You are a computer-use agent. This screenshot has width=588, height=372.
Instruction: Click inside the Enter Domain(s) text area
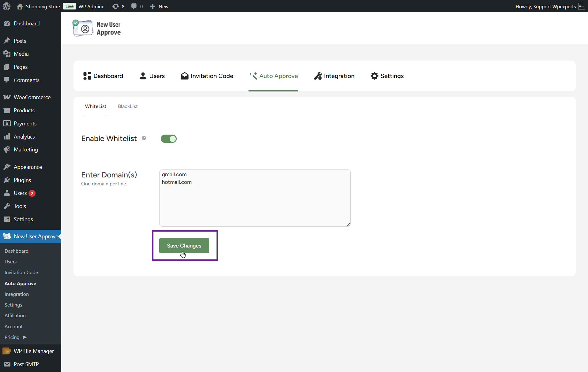tap(254, 202)
